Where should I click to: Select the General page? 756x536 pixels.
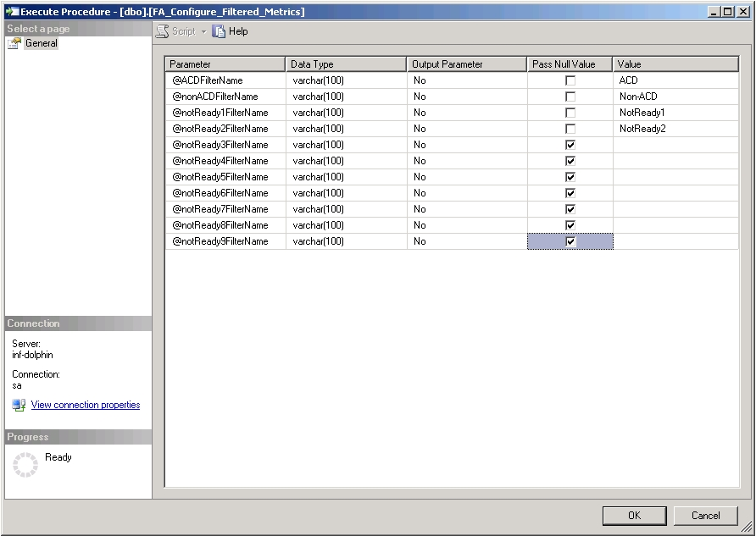coord(41,43)
